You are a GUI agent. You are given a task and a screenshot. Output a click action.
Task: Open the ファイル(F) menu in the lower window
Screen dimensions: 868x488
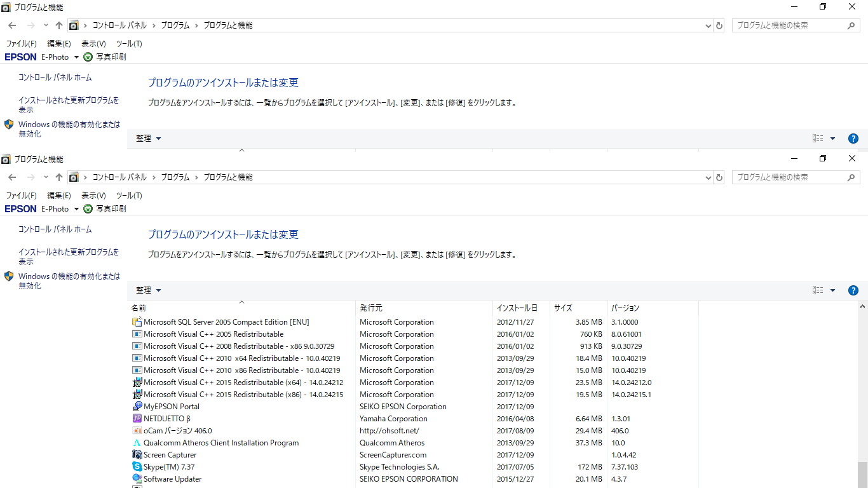[21, 196]
